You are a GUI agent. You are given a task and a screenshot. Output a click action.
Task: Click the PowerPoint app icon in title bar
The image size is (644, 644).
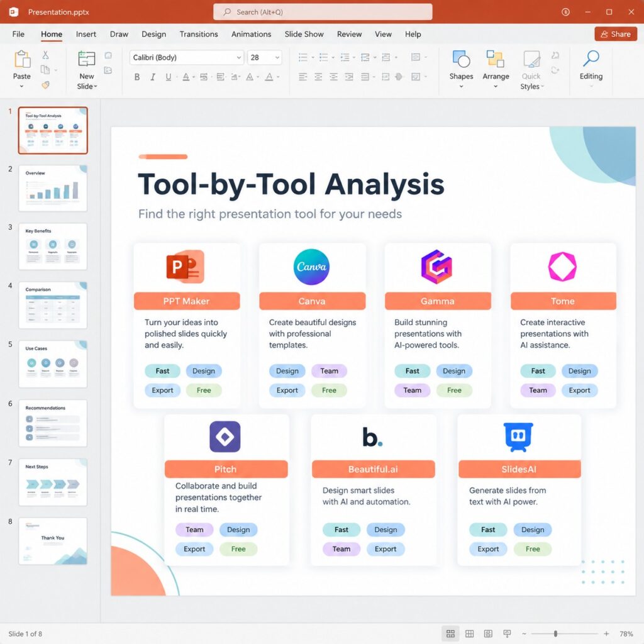pyautogui.click(x=14, y=12)
